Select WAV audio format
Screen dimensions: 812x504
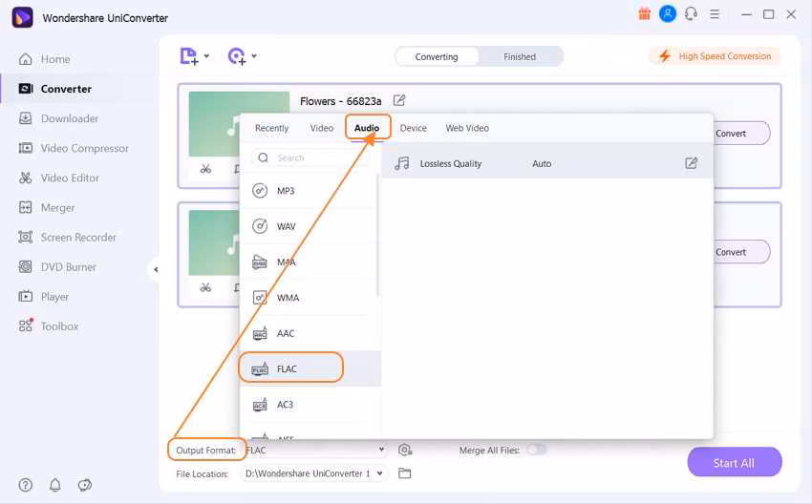tap(310, 226)
